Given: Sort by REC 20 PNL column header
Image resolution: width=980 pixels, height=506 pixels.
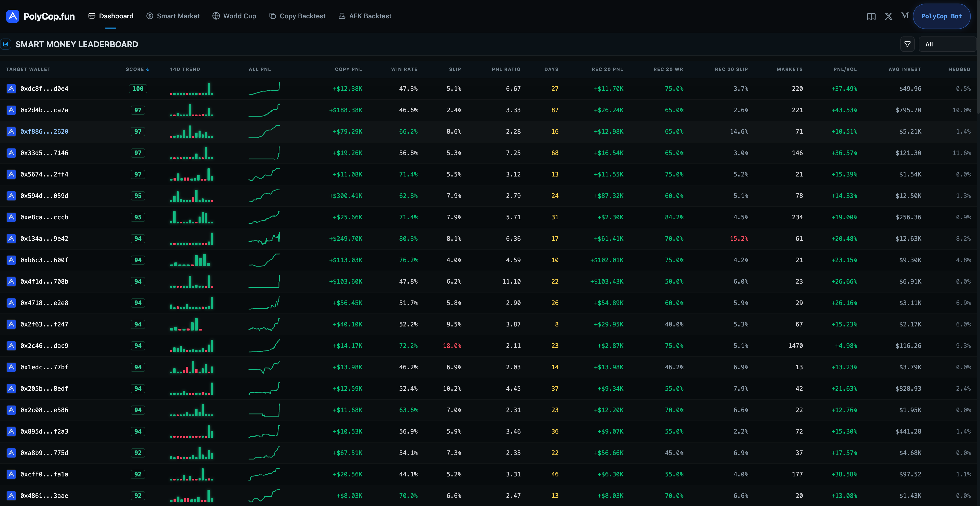Looking at the screenshot, I should coord(607,69).
